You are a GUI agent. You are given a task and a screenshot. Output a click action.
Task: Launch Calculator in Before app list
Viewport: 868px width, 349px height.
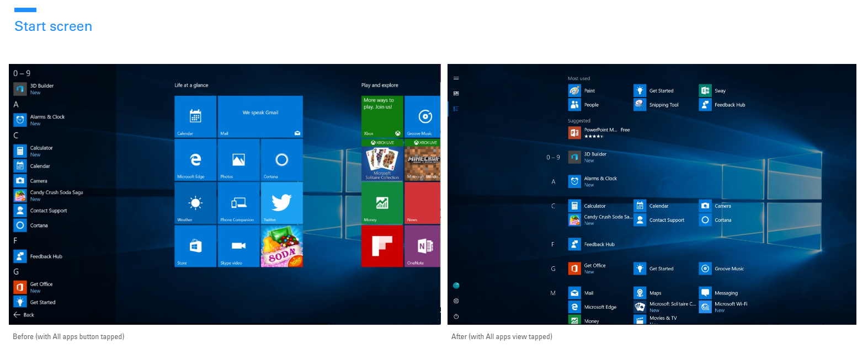34,151
